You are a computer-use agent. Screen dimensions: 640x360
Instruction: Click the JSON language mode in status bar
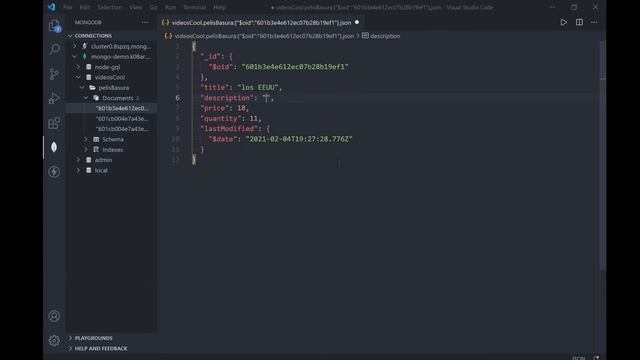pyautogui.click(x=578, y=358)
